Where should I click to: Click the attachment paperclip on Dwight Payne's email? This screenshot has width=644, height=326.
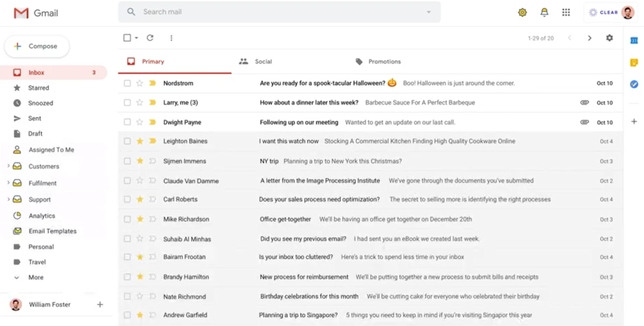[584, 122]
